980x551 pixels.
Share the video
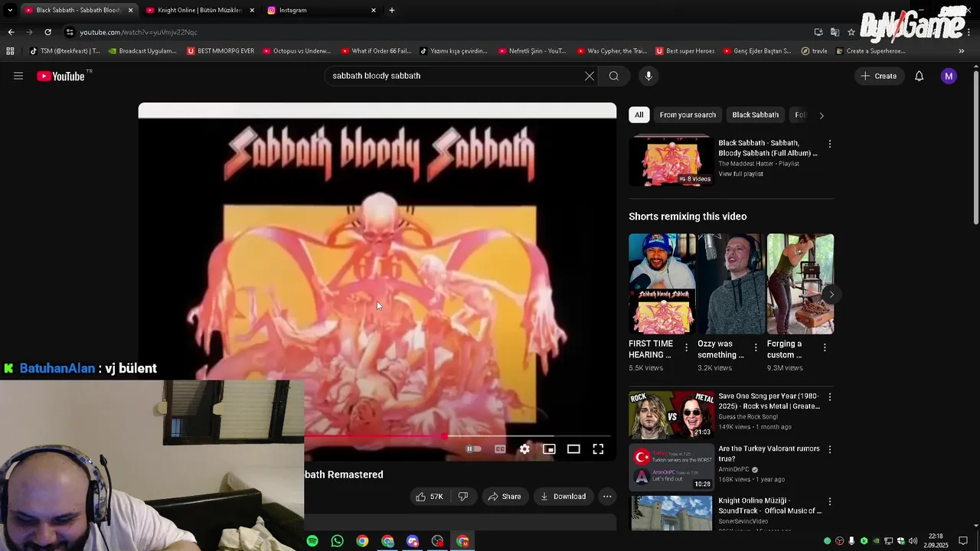click(x=504, y=497)
